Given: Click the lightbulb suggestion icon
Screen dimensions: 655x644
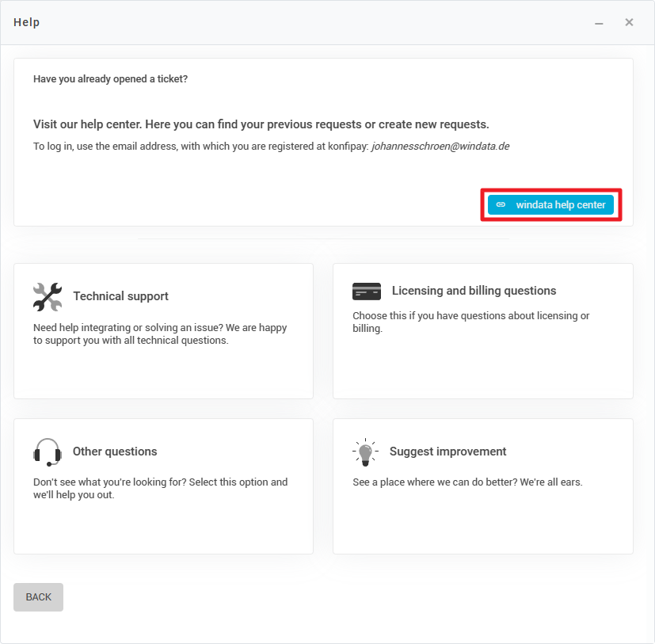Looking at the screenshot, I should click(x=365, y=452).
